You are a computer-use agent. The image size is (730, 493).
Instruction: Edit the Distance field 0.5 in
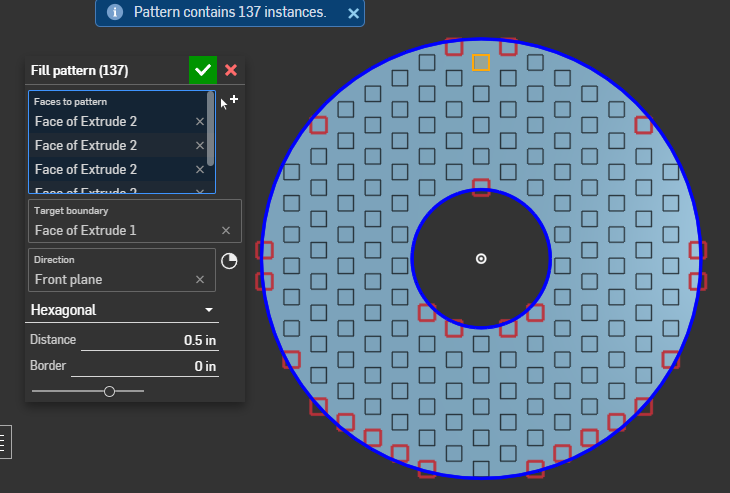click(x=150, y=340)
